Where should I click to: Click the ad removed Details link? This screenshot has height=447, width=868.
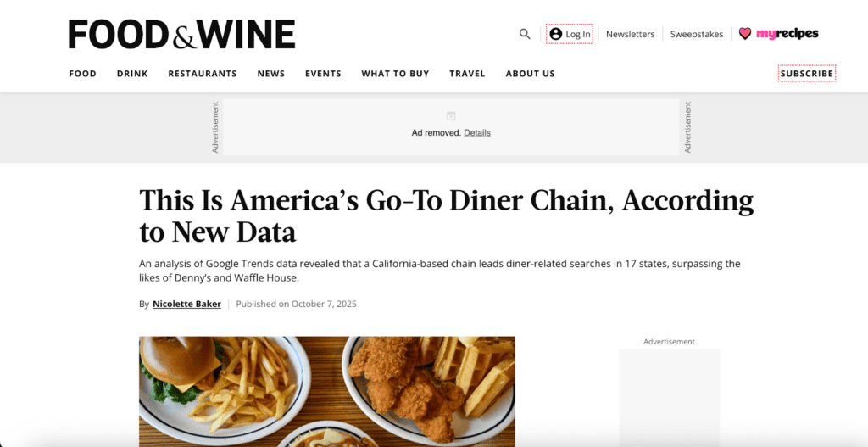[477, 133]
